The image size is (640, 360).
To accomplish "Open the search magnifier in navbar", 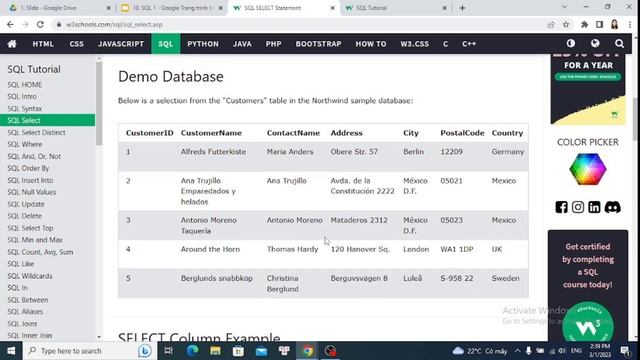I will point(619,43).
